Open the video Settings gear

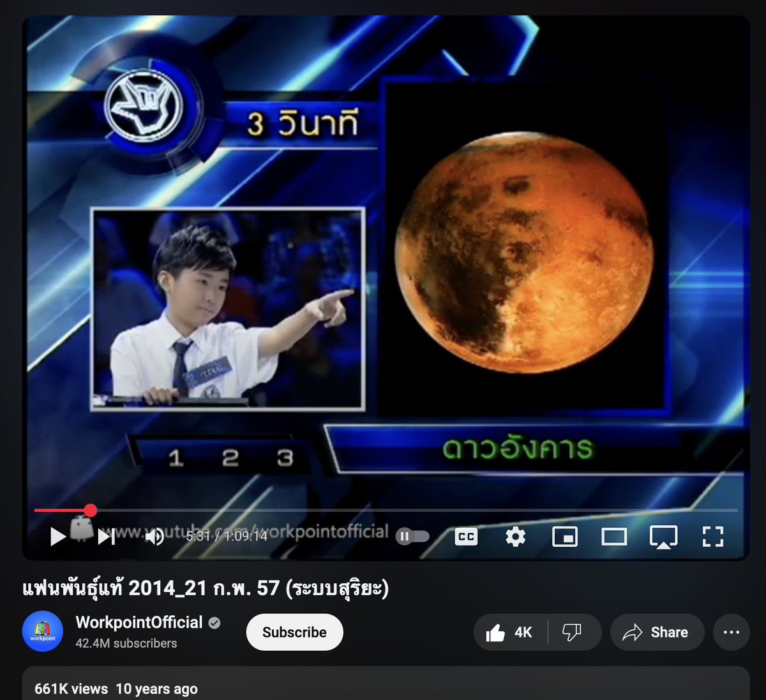[x=515, y=537]
